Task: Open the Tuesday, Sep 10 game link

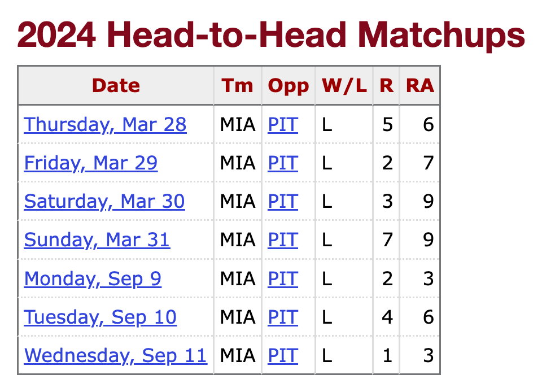Action: click(x=100, y=317)
